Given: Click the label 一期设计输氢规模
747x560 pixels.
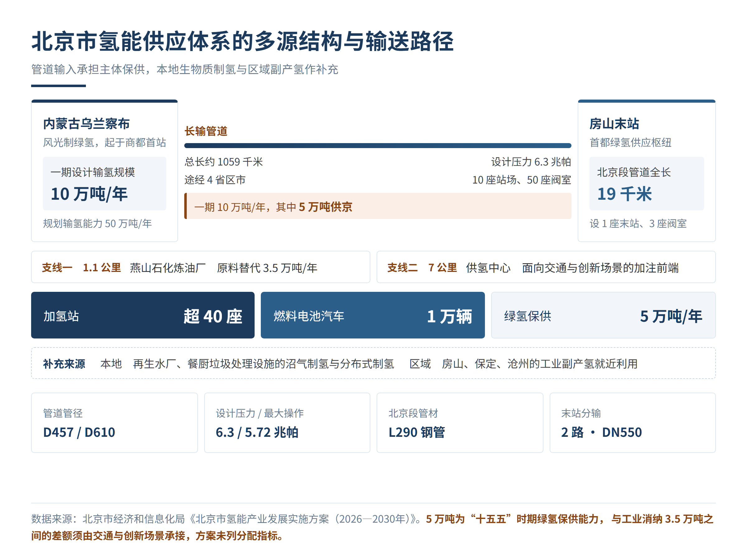Looking at the screenshot, I should pos(92,172).
